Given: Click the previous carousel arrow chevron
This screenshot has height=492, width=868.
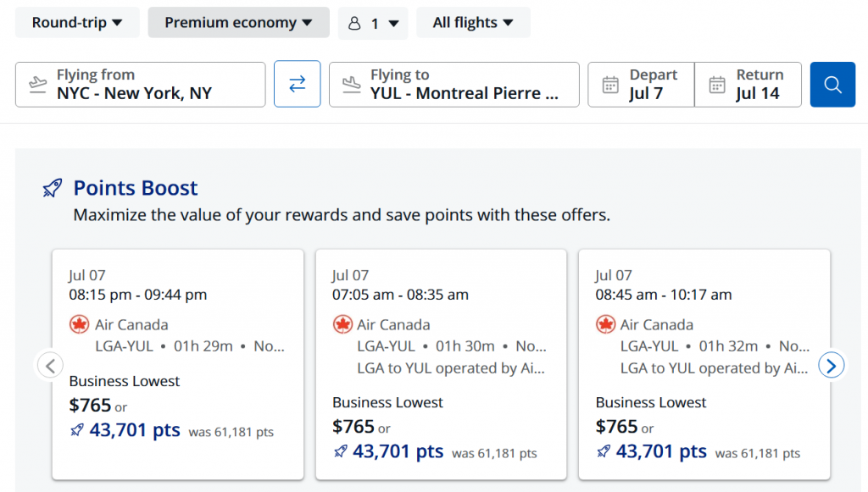Looking at the screenshot, I should 50,366.
